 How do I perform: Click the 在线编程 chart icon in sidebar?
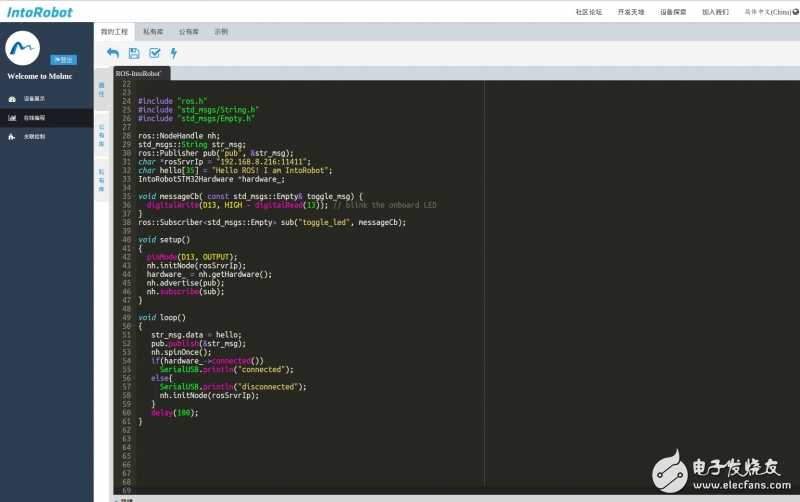click(x=12, y=118)
